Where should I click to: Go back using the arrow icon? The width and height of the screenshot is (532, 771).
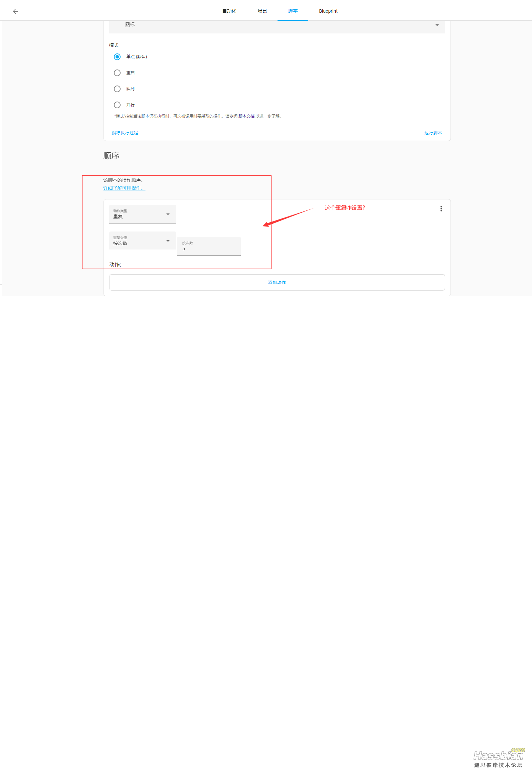tap(15, 11)
